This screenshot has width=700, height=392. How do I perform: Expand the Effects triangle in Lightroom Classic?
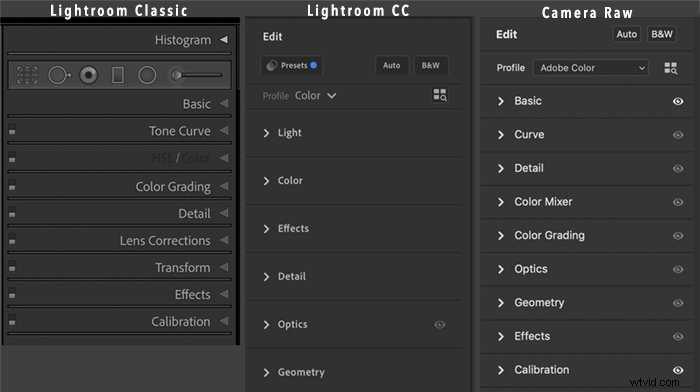224,294
